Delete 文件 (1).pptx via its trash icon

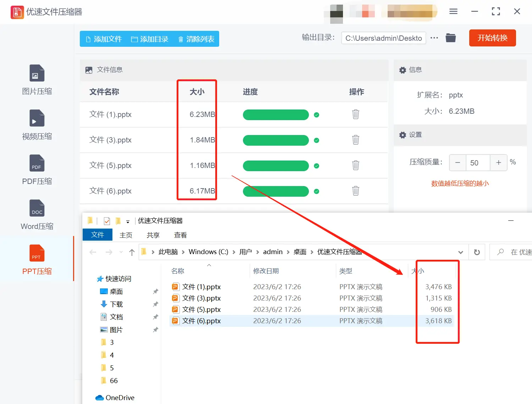coord(355,114)
